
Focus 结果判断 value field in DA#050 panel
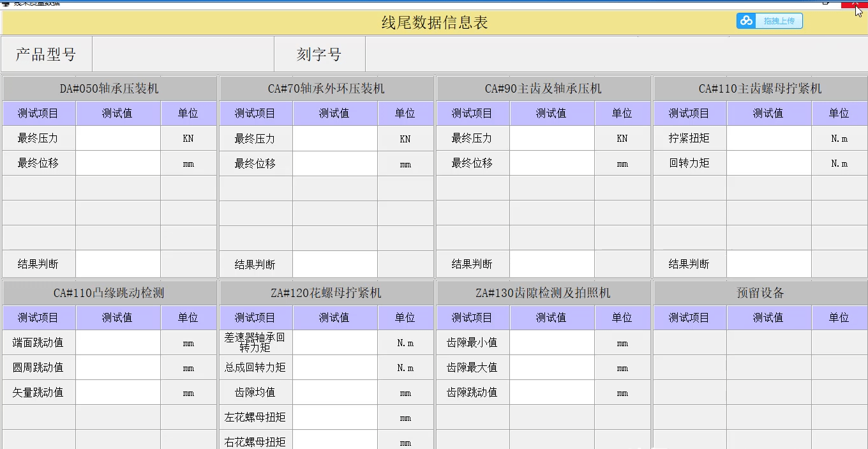[118, 264]
